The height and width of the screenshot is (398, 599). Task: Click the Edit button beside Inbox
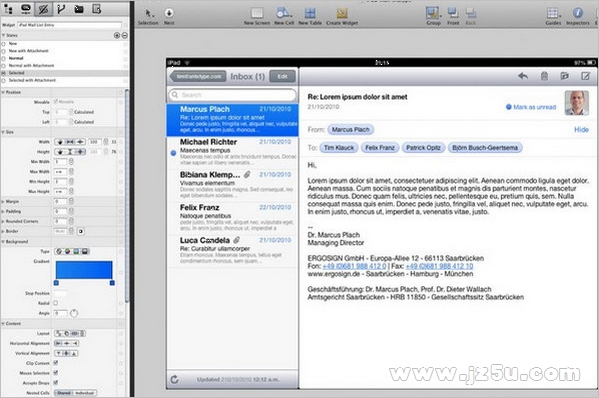coord(282,76)
